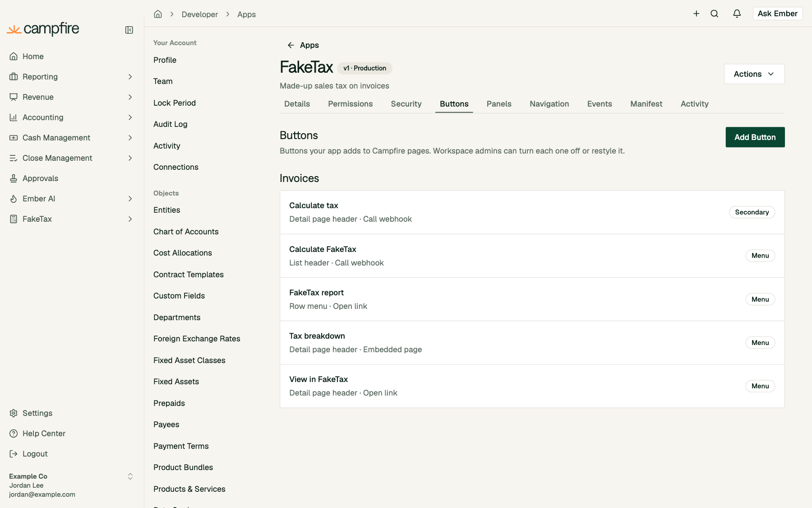The image size is (812, 508).
Task: Click the Close Management checklist icon
Action: coord(14,158)
